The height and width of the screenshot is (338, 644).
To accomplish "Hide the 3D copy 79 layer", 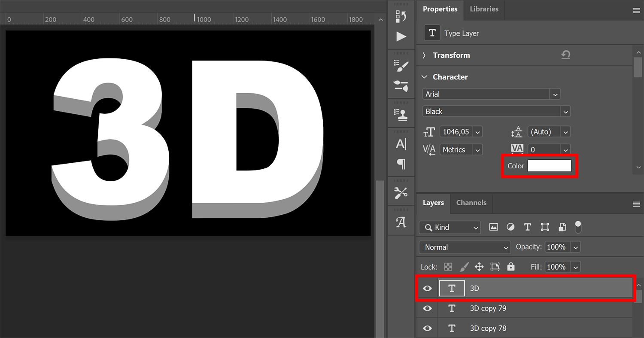I will (x=427, y=308).
